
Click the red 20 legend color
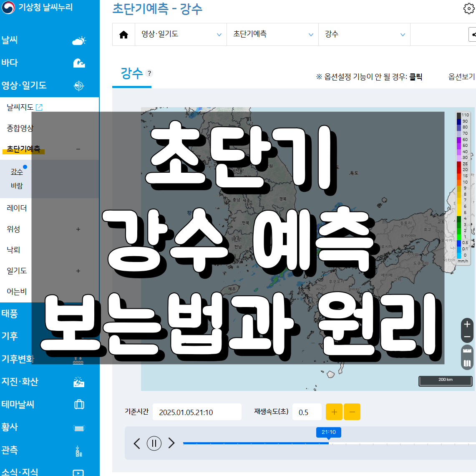point(459,170)
